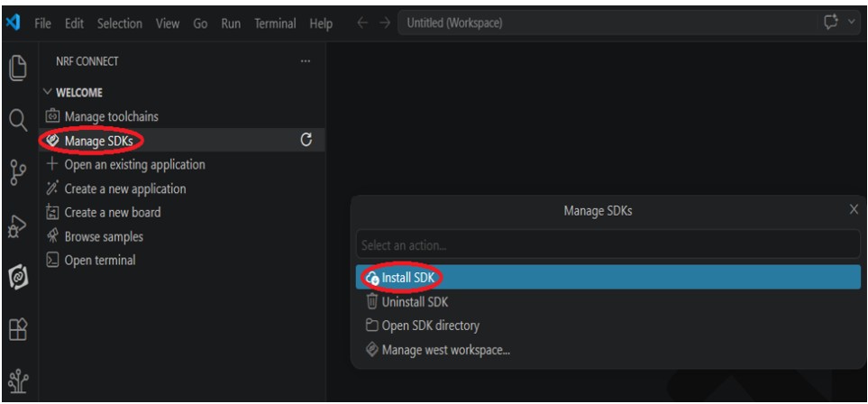Click the tree-shaped icon at activity bar bottom
The image size is (868, 404).
click(18, 381)
